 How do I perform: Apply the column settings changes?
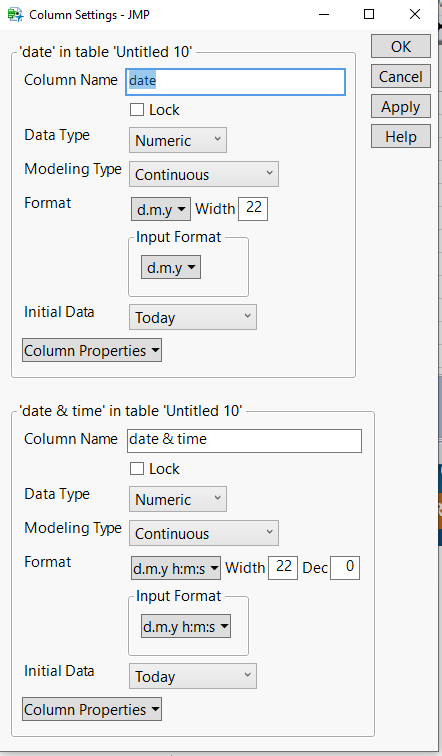click(x=401, y=107)
